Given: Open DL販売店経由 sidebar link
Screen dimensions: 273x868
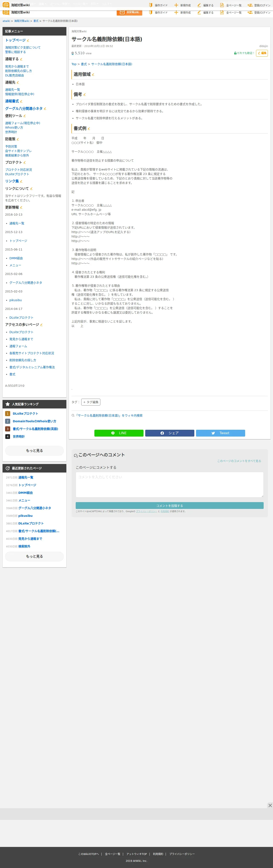Looking at the screenshot, I should (14, 76).
